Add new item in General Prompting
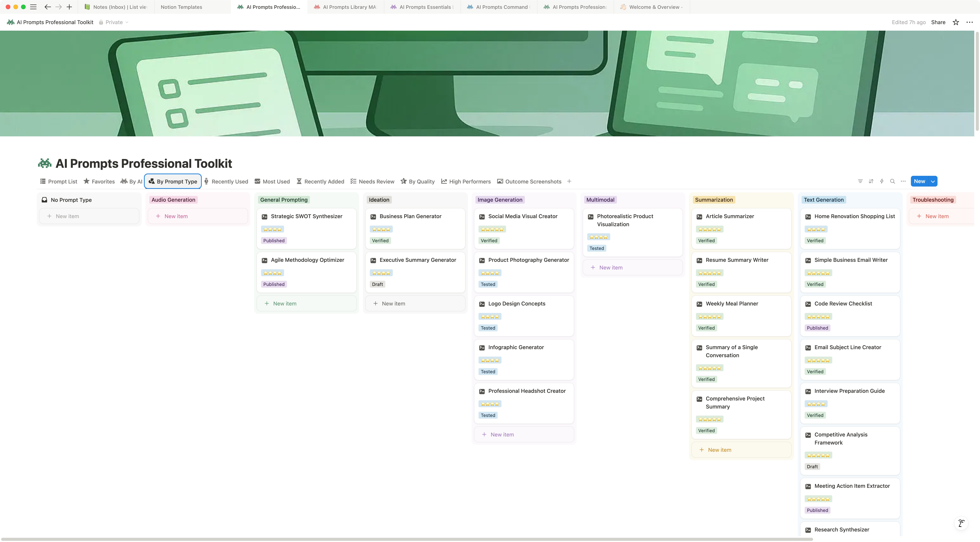980x542 pixels. pyautogui.click(x=307, y=303)
